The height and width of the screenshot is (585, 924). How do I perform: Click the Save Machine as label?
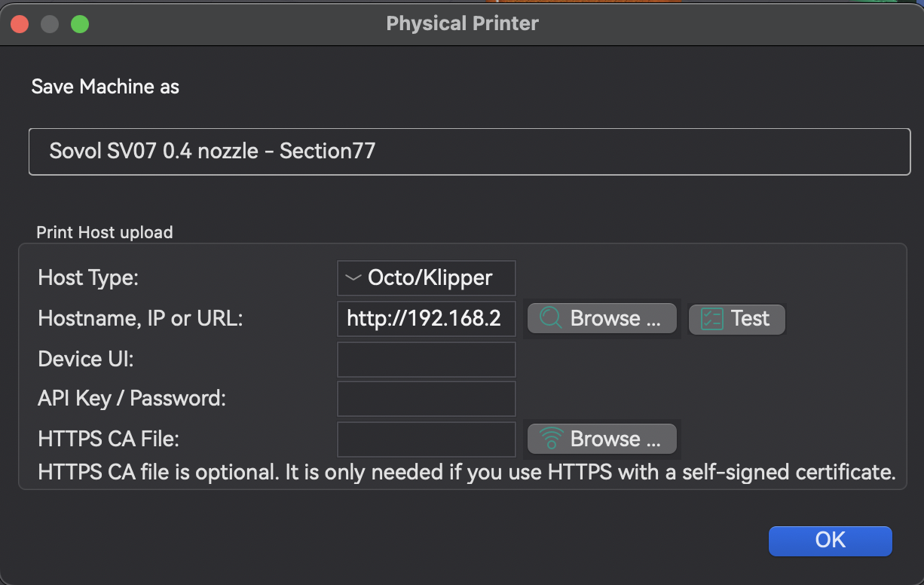105,86
